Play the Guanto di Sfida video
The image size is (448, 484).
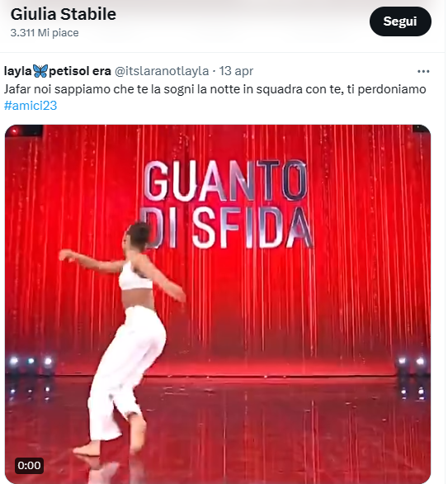pos(218,304)
